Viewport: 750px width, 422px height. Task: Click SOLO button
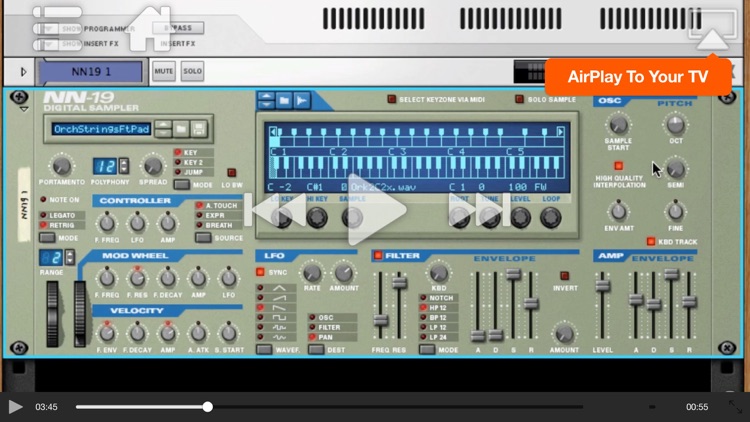192,71
